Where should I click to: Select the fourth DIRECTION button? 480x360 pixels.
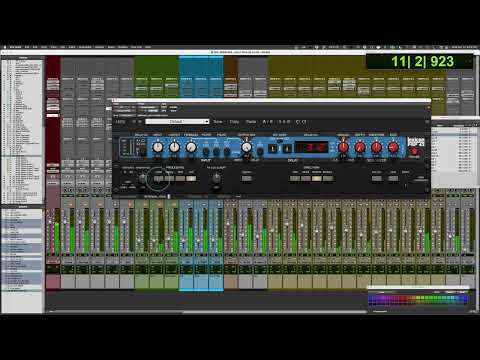328,179
